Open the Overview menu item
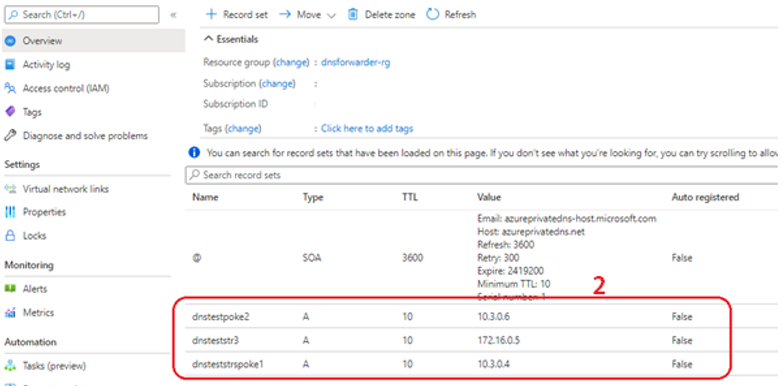Image resolution: width=783 pixels, height=386 pixels. pos(93,40)
